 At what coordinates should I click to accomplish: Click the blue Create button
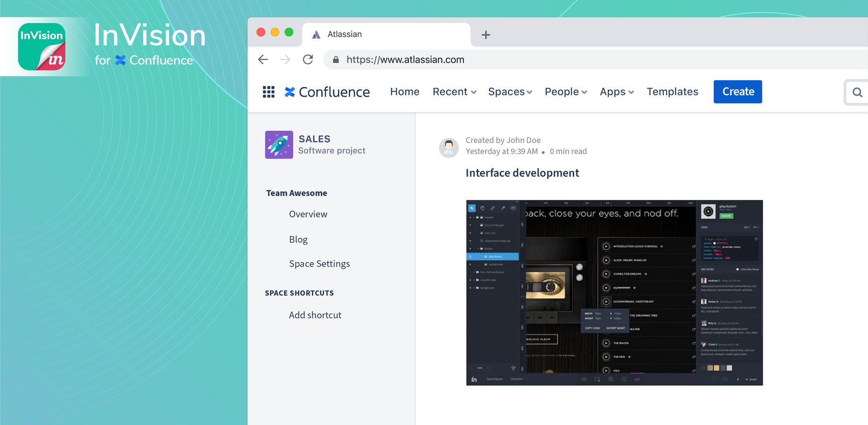tap(738, 92)
